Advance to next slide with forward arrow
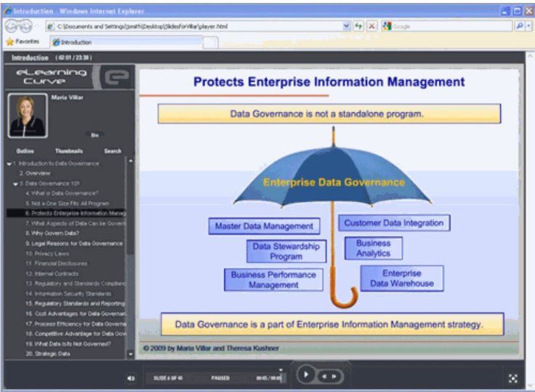Image resolution: width=535 pixels, height=392 pixels. point(334,376)
